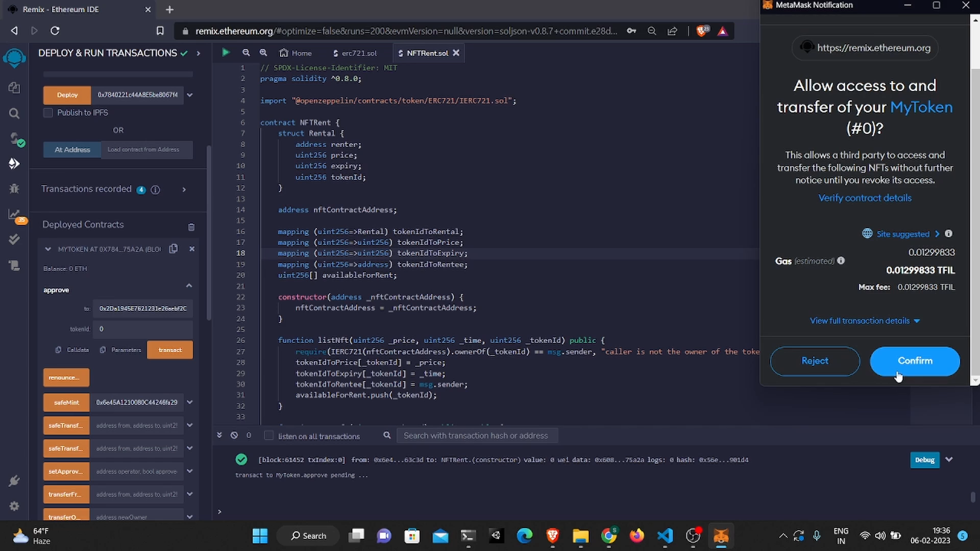This screenshot has height=551, width=980.
Task: Select the Remix - Ethereum IDE browser tab
Action: [x=79, y=9]
